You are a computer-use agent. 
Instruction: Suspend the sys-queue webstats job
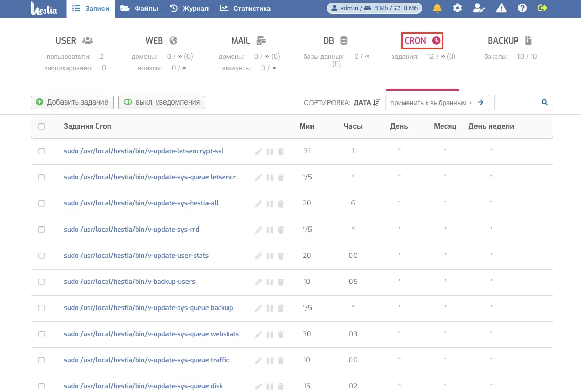(269, 334)
